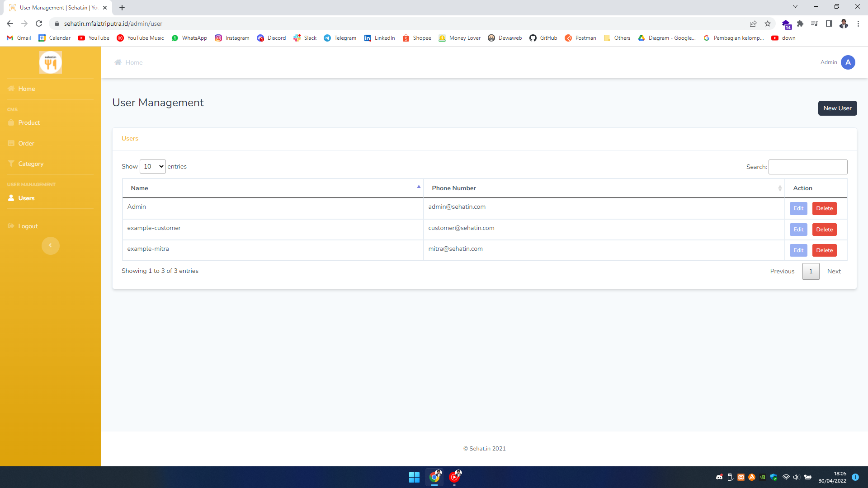Click the Sehat.in logo in sidebar

click(50, 62)
